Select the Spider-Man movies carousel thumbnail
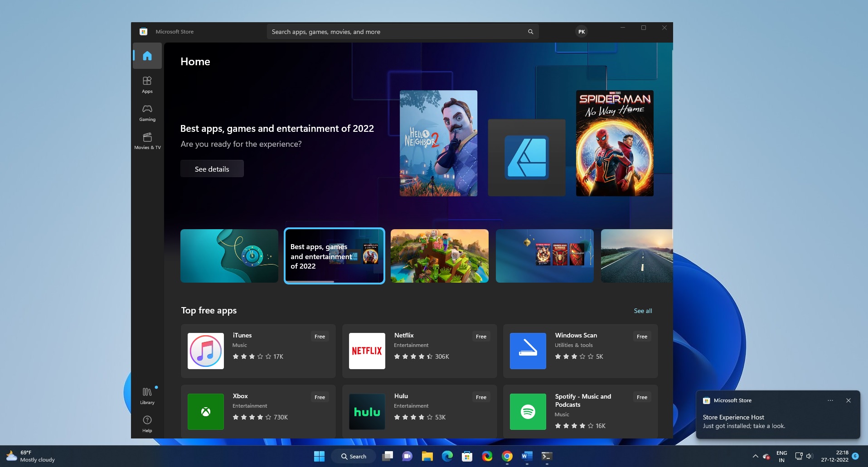The height and width of the screenshot is (467, 868). coord(545,256)
